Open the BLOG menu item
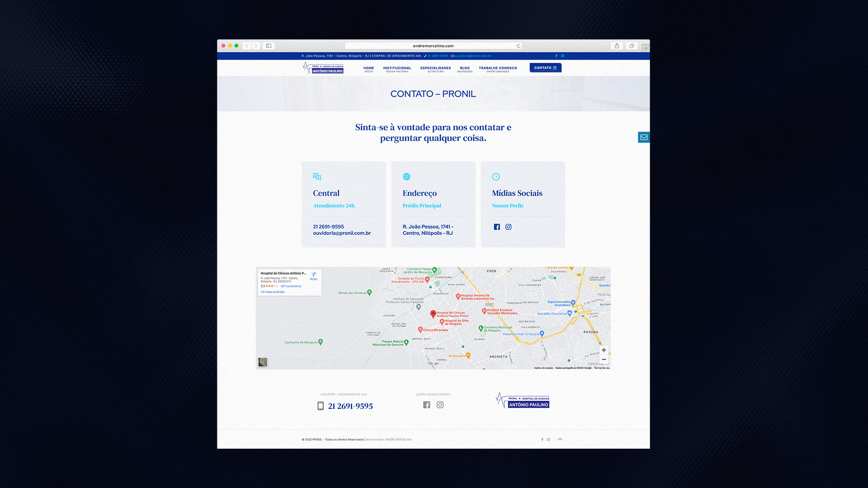The width and height of the screenshot is (868, 488). (x=465, y=69)
